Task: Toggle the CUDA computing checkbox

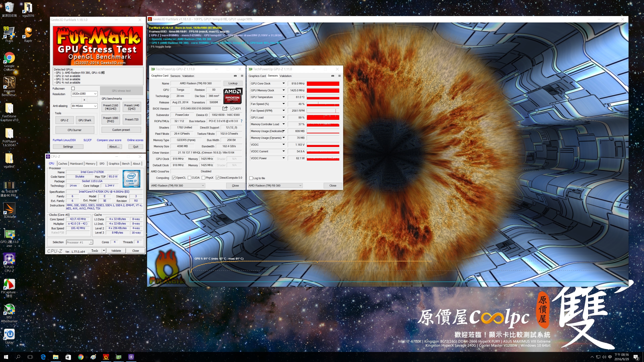Action: coord(190,178)
